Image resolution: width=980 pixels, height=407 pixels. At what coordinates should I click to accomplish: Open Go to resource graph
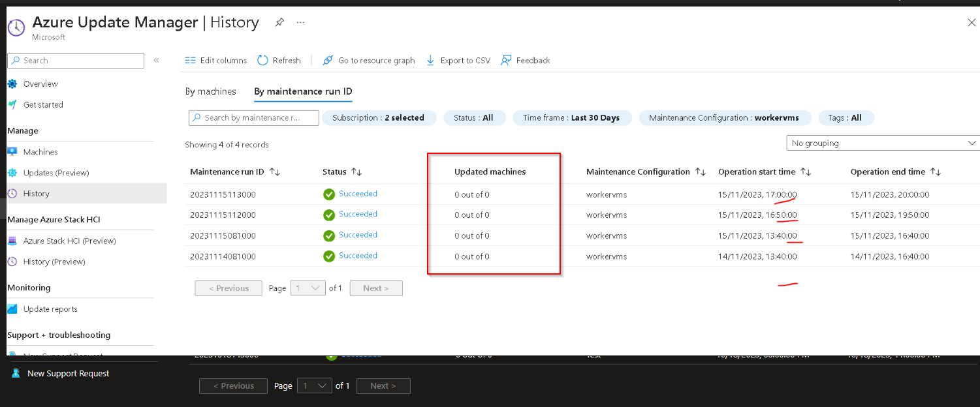[369, 60]
